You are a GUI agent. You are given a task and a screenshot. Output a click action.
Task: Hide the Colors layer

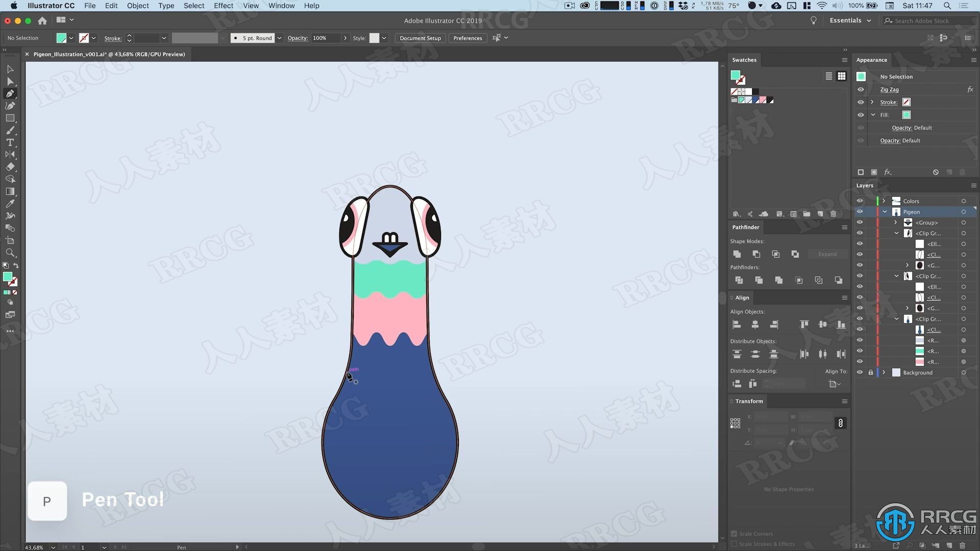[x=860, y=201]
